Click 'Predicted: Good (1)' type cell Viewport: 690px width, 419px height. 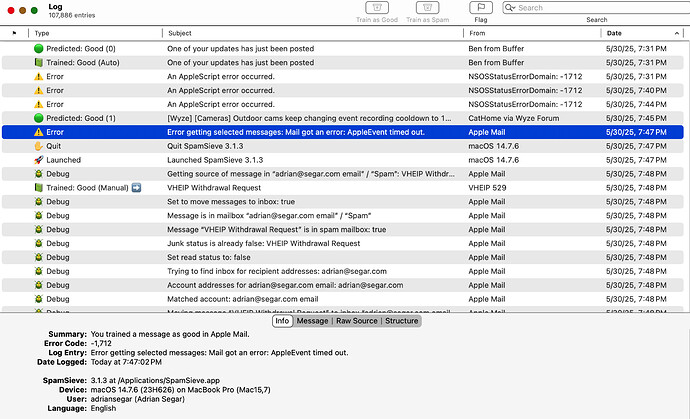pos(81,118)
